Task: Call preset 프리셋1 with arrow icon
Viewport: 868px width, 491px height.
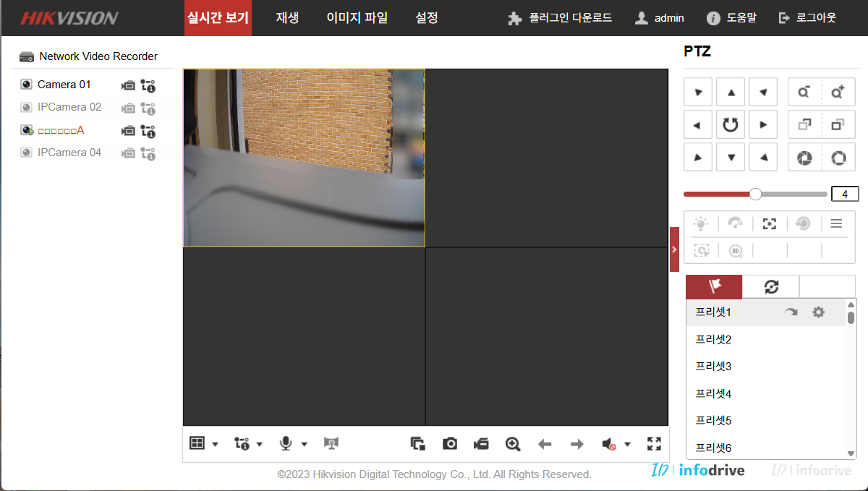Action: tap(791, 312)
